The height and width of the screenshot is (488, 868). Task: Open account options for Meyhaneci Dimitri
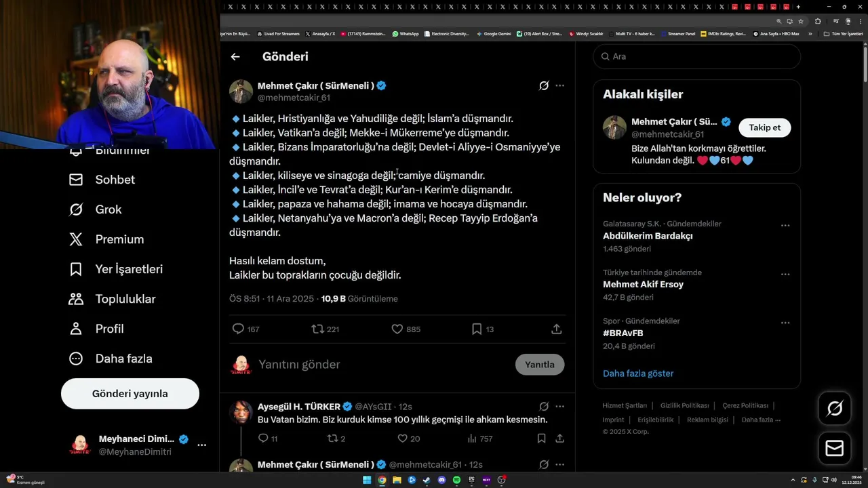[x=201, y=445]
